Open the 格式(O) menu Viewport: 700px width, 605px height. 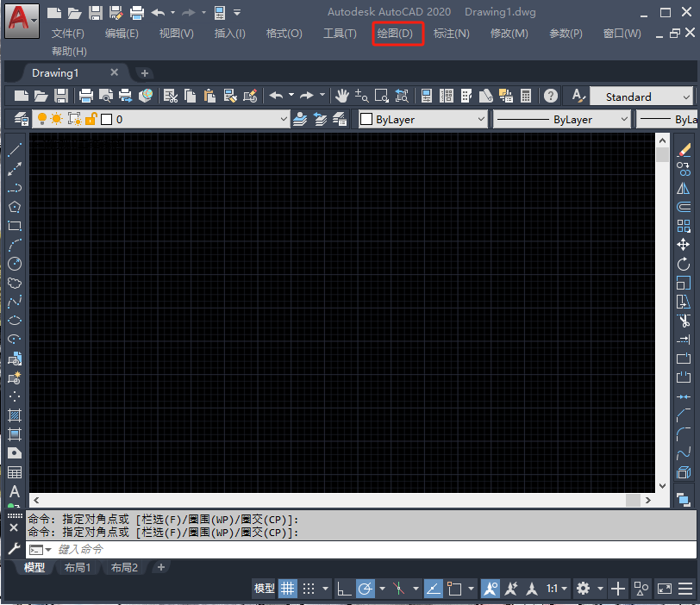click(284, 34)
